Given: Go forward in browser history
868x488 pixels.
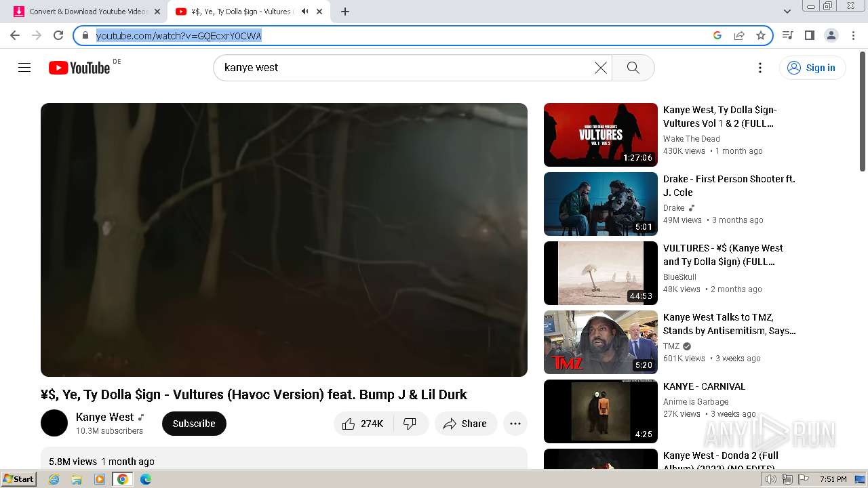Looking at the screenshot, I should (37, 35).
